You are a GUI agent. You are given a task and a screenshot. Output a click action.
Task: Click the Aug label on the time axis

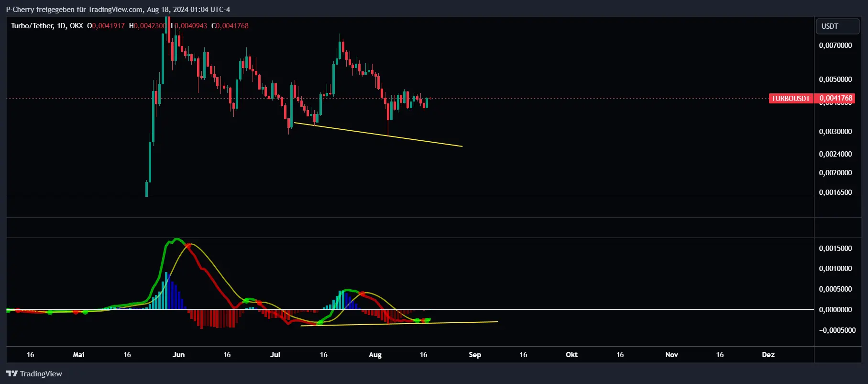coord(375,355)
